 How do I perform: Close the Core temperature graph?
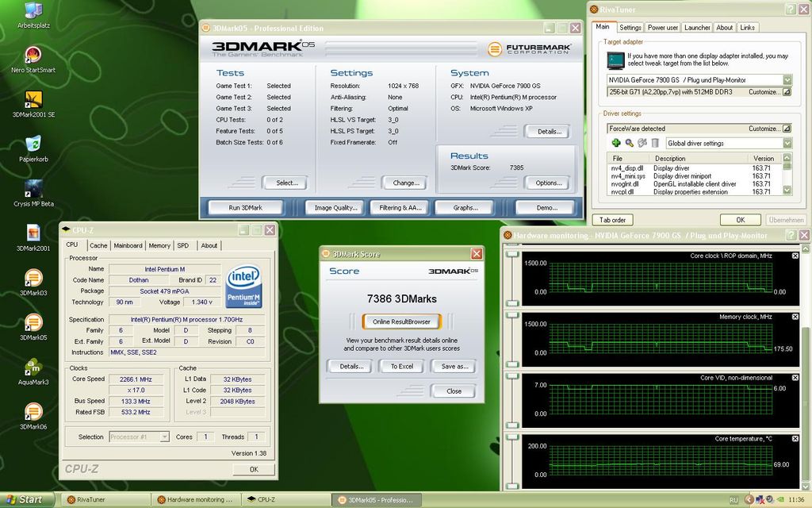(x=795, y=438)
